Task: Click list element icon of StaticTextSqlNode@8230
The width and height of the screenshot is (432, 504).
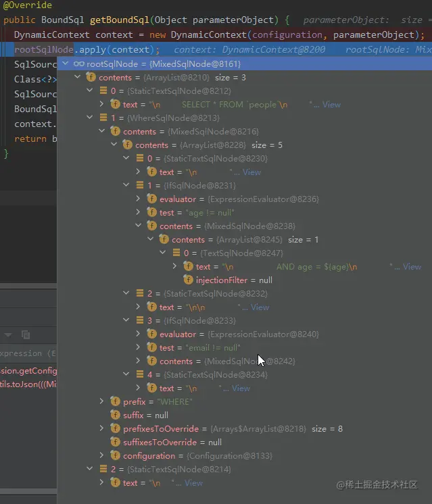Action: coord(139,158)
